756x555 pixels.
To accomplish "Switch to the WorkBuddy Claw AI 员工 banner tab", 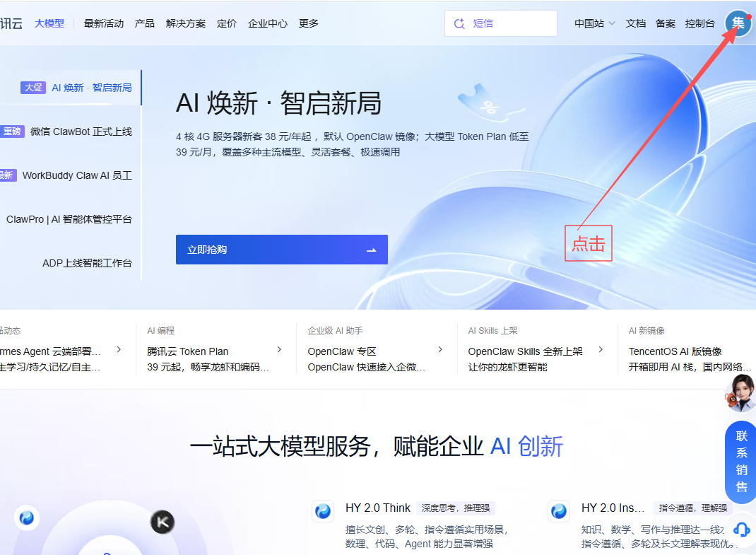I will point(76,175).
